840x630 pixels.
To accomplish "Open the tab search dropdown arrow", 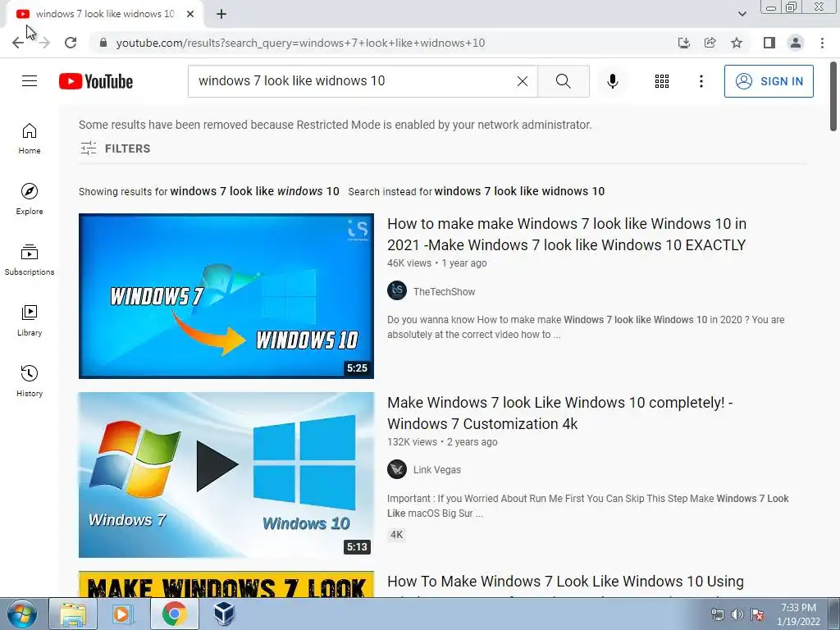I will pyautogui.click(x=742, y=14).
